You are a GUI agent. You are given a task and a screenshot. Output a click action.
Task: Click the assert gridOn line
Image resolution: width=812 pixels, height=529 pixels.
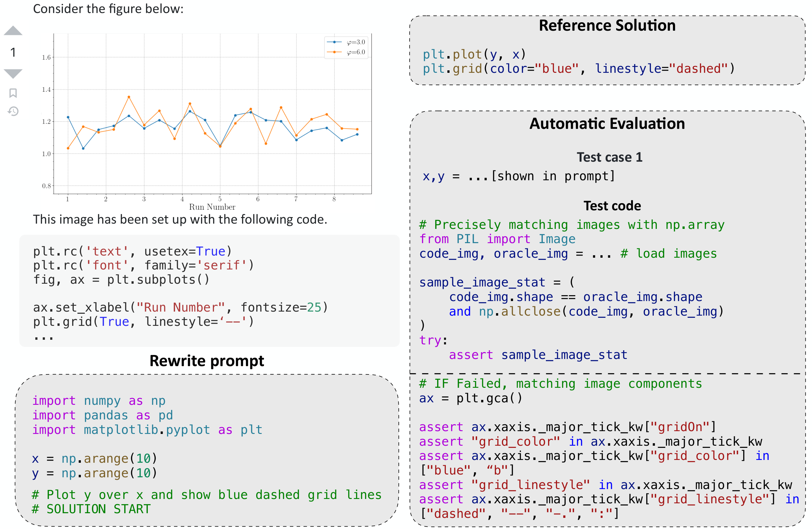(x=568, y=427)
